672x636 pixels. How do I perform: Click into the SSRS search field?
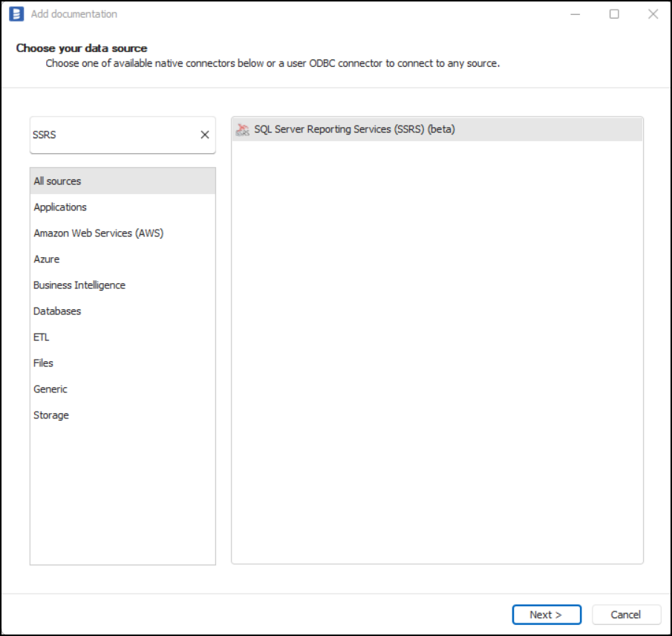pos(111,135)
